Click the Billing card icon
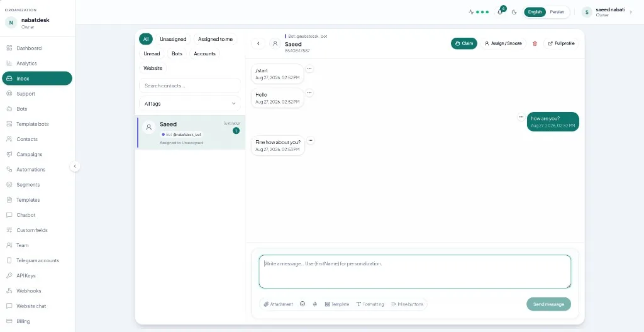 tap(9, 321)
